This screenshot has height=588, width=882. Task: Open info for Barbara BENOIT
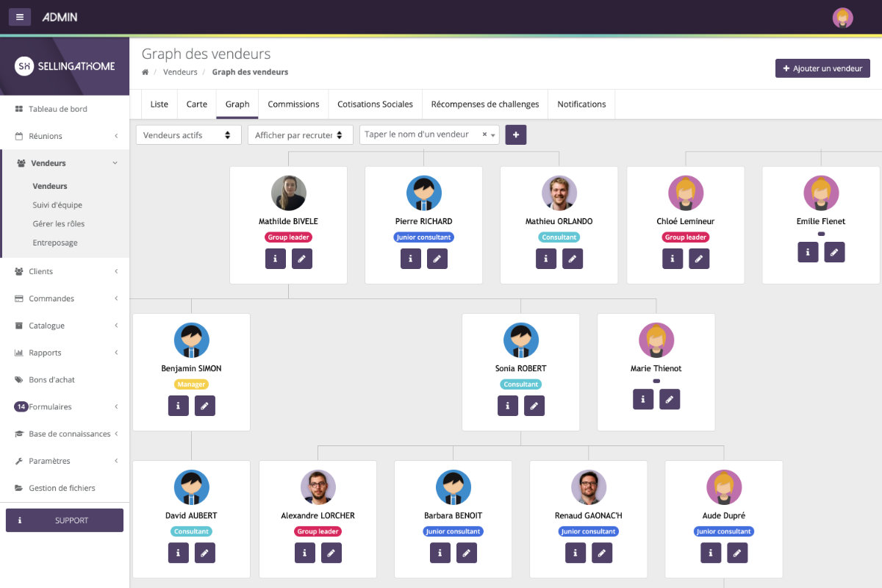440,553
